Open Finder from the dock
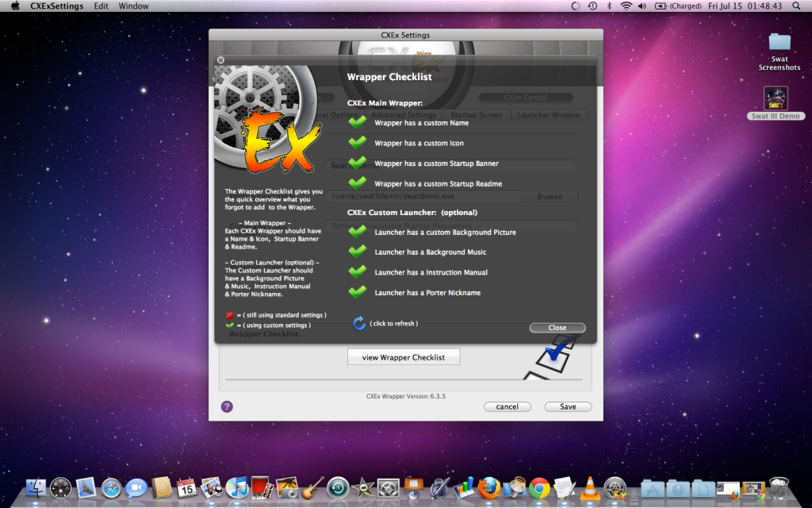812x508 pixels. coord(35,488)
